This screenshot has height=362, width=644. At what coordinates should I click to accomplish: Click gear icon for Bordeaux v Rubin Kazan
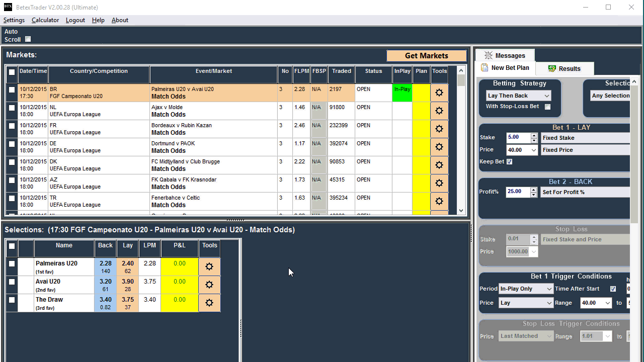(x=439, y=129)
